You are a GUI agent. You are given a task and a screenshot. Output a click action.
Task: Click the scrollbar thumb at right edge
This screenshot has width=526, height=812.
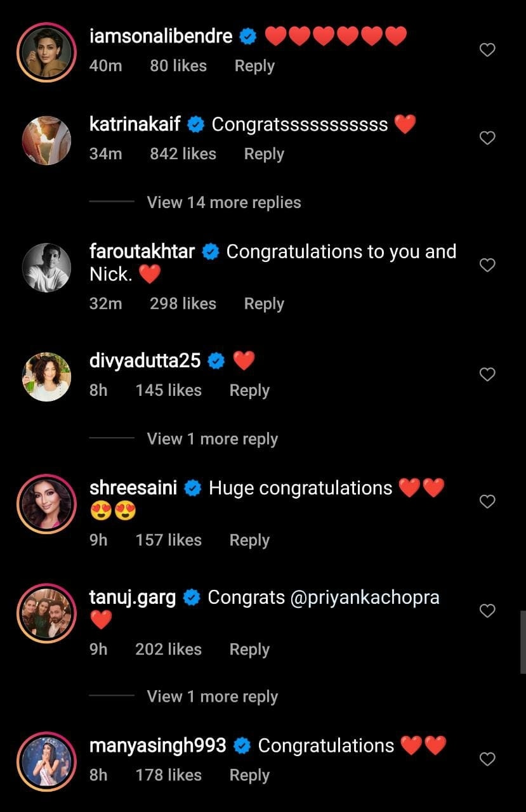(522, 641)
